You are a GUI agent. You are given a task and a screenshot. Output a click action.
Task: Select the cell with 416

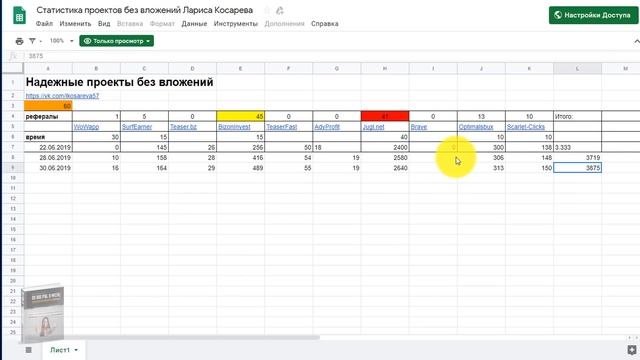click(240, 158)
